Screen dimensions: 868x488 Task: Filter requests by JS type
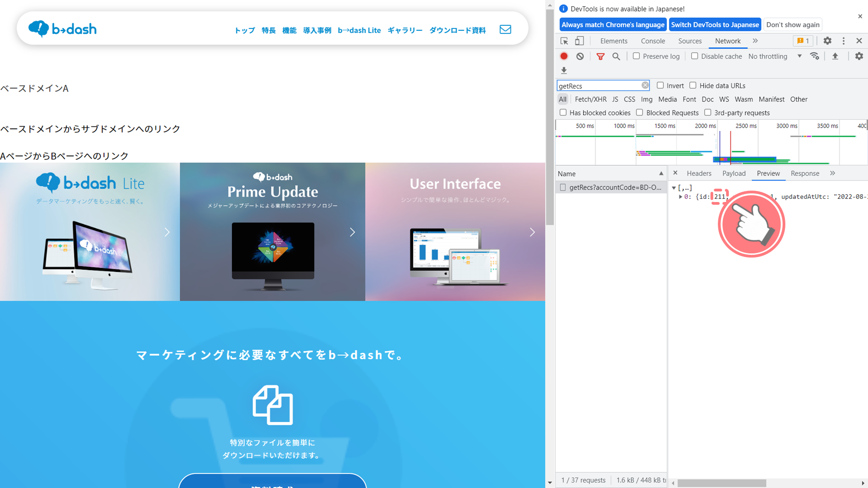tap(615, 99)
